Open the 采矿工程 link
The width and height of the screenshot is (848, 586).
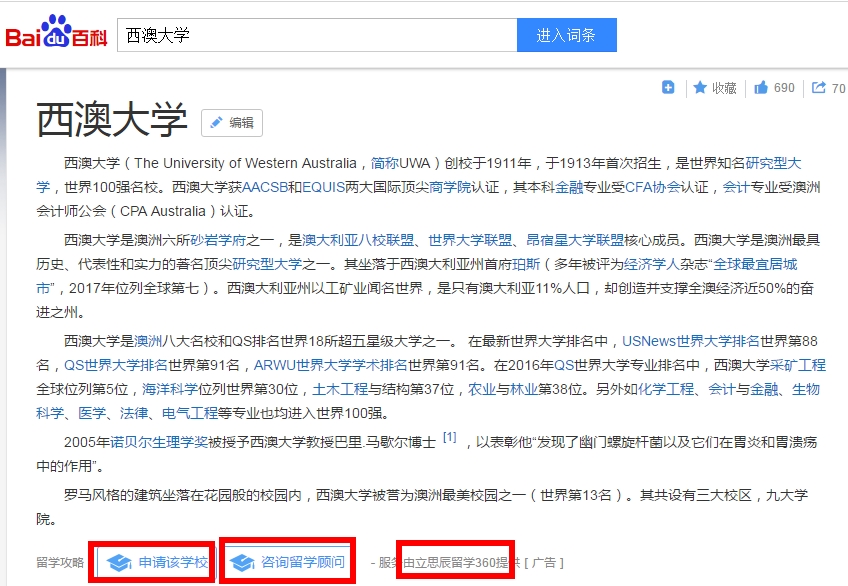click(798, 365)
